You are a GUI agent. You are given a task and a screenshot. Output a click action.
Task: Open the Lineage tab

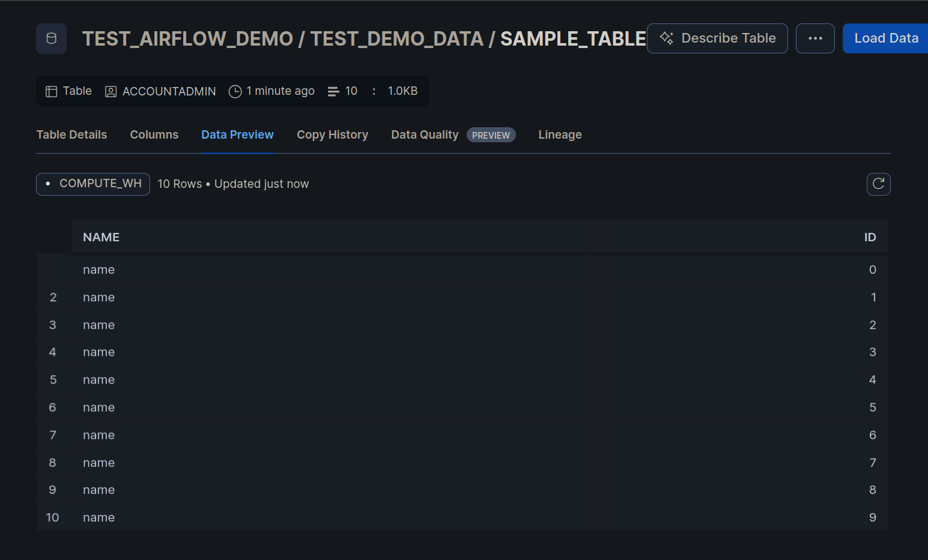point(560,135)
